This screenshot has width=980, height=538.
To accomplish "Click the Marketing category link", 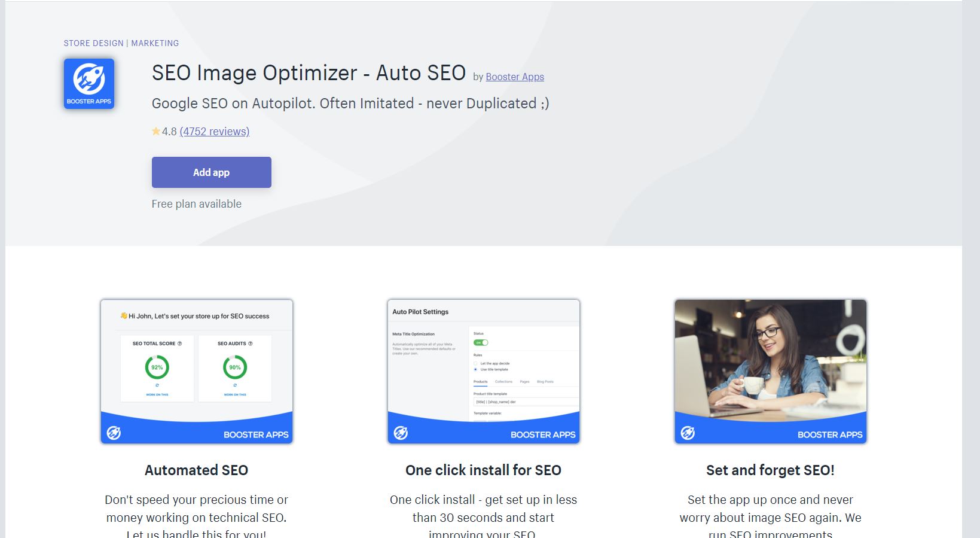I will (155, 43).
